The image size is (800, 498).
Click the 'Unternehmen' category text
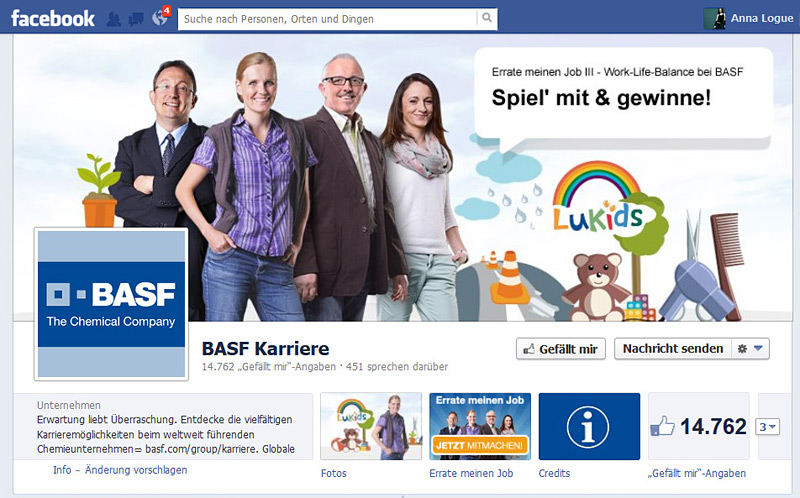click(68, 405)
